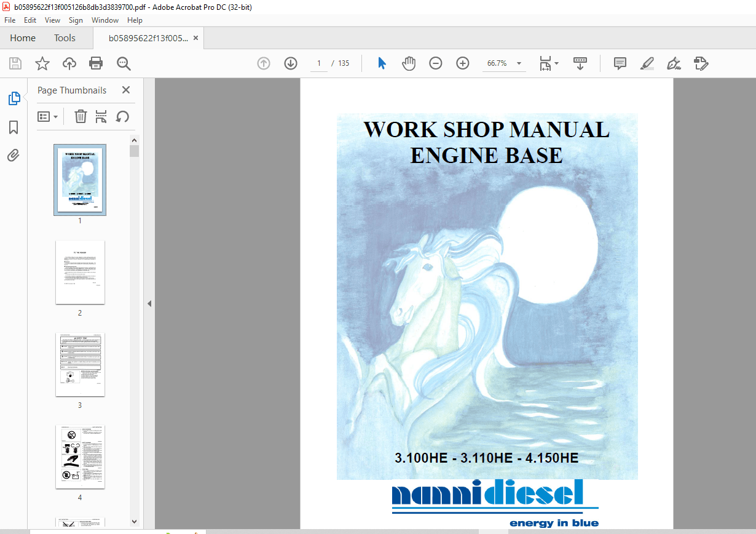Delete a page using the trash icon
The width and height of the screenshot is (756, 534).
81,116
